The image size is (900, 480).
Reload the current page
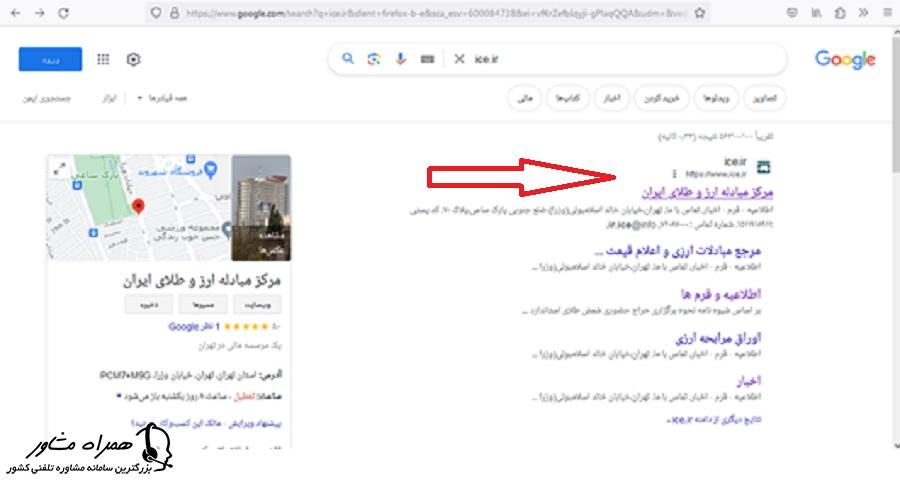(x=64, y=13)
